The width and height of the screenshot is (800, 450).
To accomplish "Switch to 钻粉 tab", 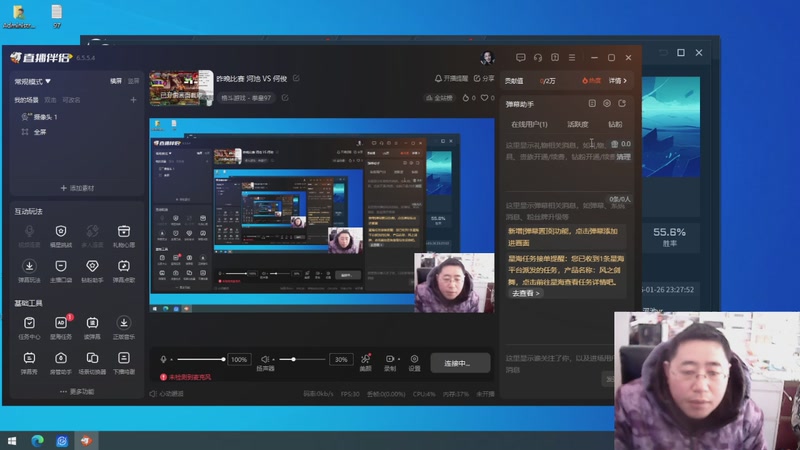I will tap(615, 124).
